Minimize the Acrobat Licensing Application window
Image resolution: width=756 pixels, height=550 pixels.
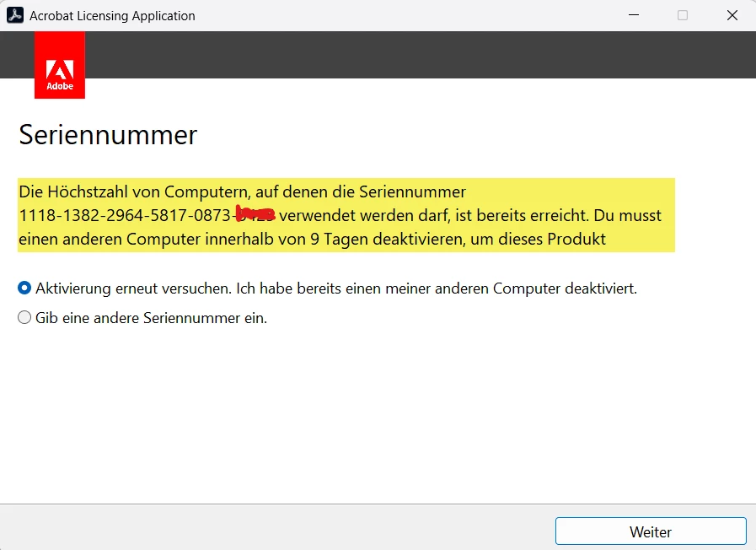pos(634,15)
